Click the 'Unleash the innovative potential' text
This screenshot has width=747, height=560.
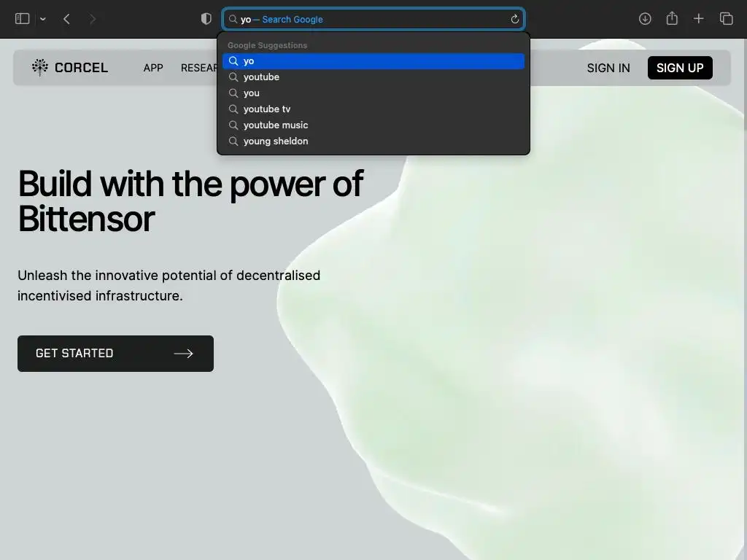tap(169, 285)
